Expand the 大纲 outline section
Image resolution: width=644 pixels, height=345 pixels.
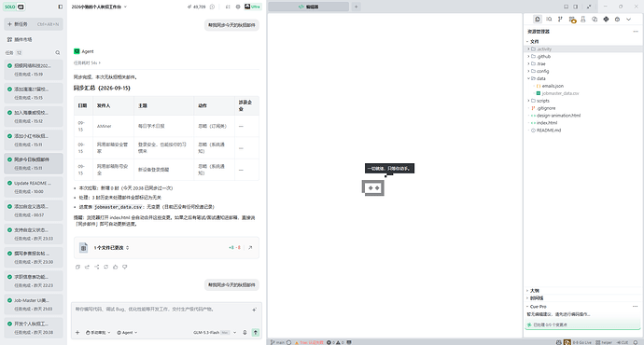[x=582, y=291]
